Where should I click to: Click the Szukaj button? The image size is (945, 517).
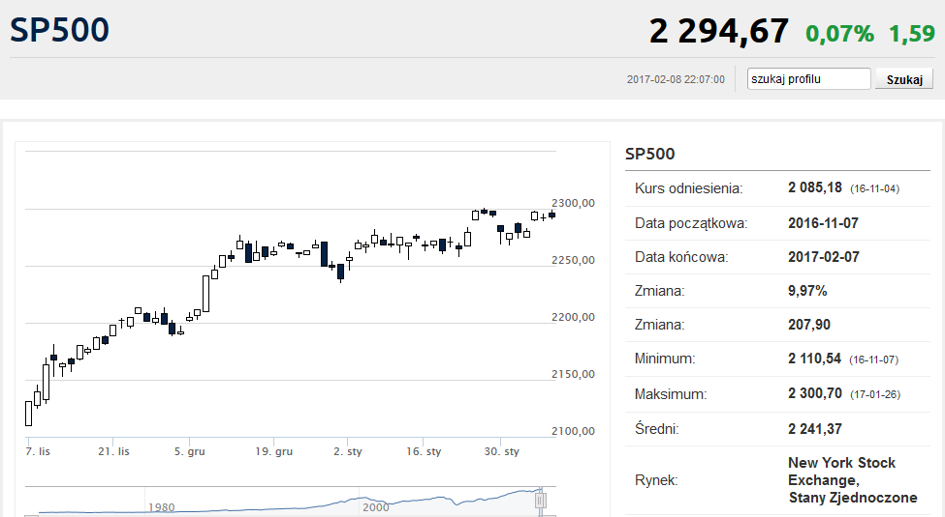pos(904,80)
